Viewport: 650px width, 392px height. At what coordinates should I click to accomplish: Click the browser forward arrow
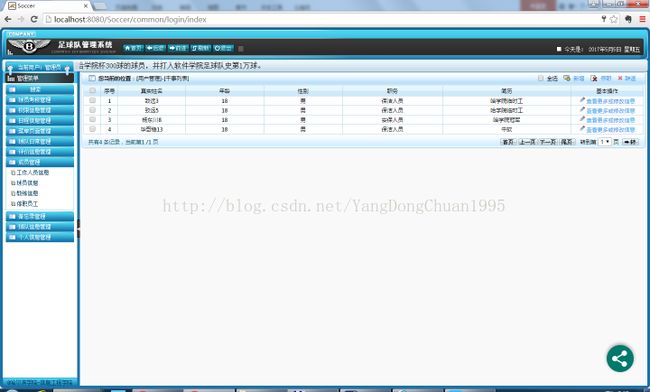tap(21, 19)
